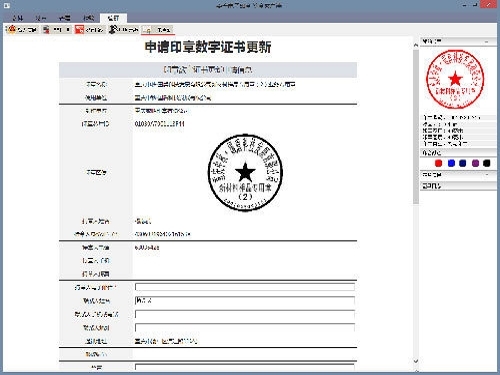Switch to the third ribbon tab
The height and width of the screenshot is (375, 500).
[x=64, y=18]
